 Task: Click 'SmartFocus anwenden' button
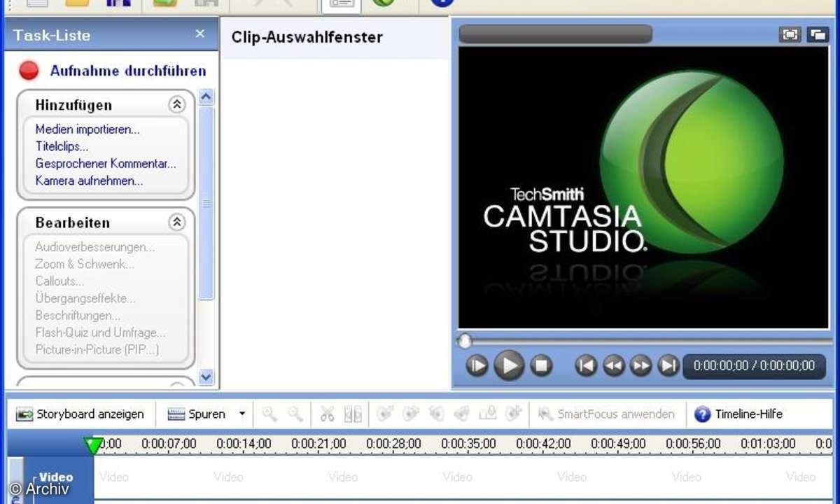click(605, 414)
